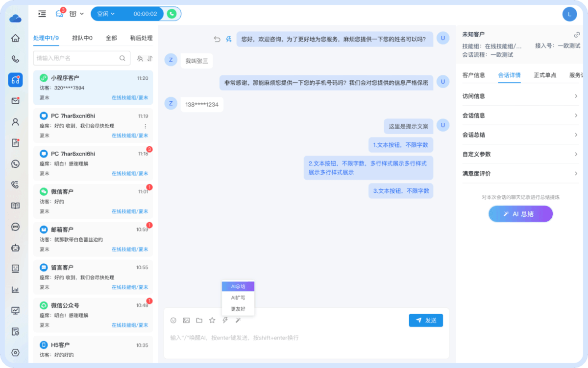
Task: Choose AI扩写 from the popup menu
Action: (238, 298)
